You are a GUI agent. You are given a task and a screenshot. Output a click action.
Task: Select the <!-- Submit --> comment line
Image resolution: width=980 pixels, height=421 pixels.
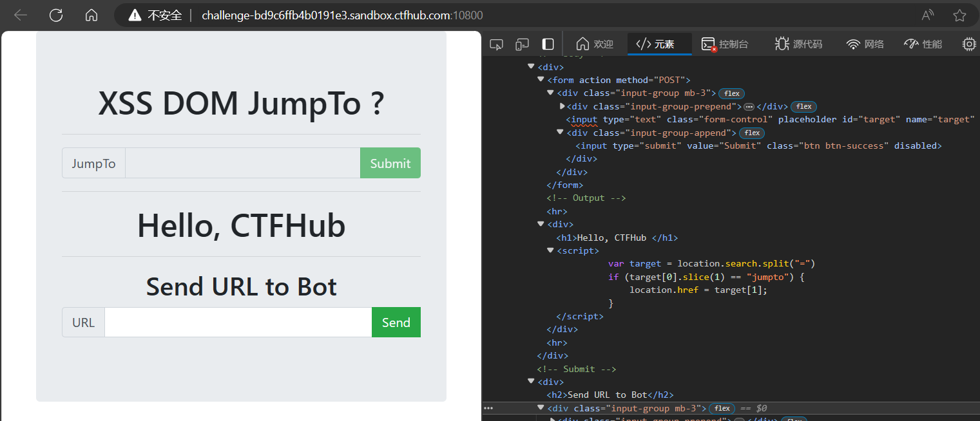pos(577,369)
